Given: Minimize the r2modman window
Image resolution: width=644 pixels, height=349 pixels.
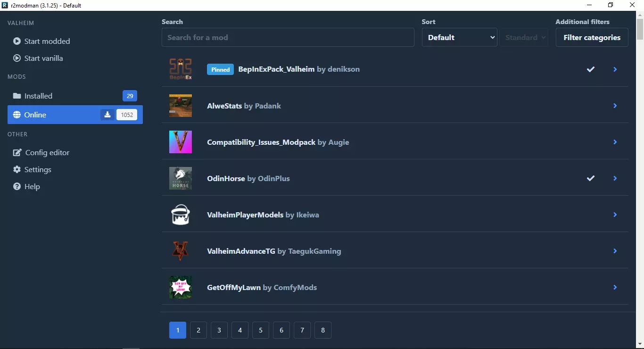Looking at the screenshot, I should (589, 5).
